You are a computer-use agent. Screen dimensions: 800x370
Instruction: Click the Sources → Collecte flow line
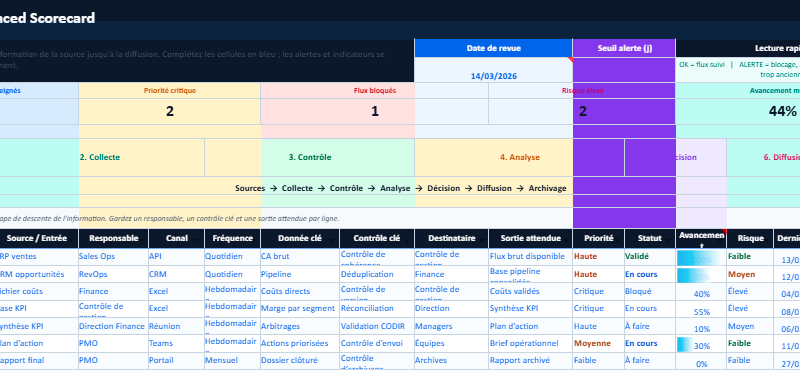(x=401, y=188)
